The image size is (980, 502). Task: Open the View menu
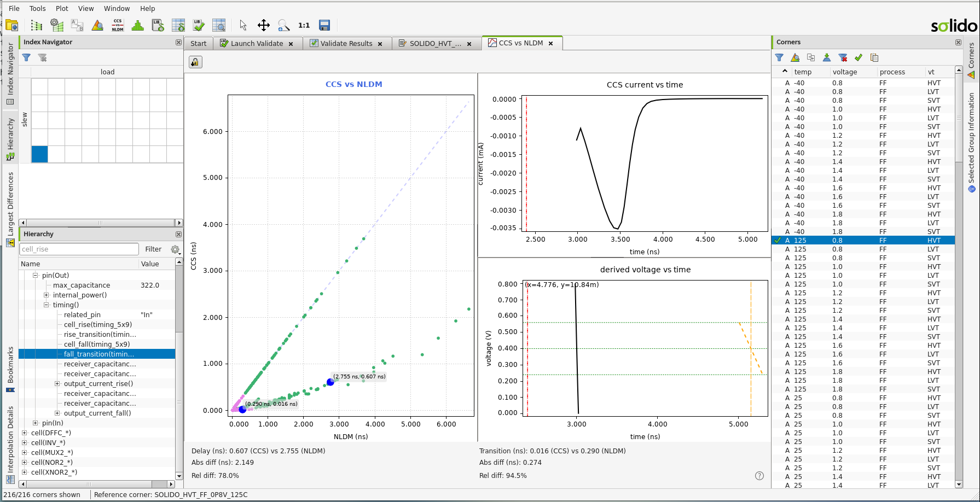[x=86, y=8]
